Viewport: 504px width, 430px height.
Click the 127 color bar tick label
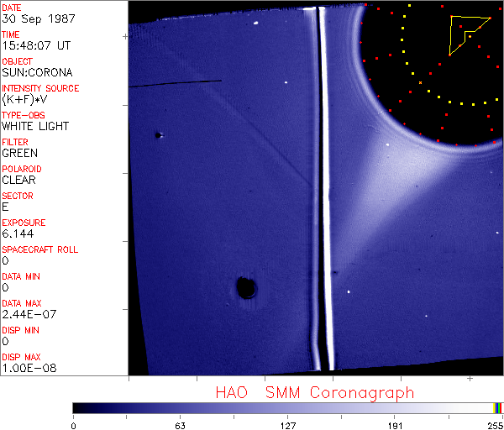(x=287, y=426)
